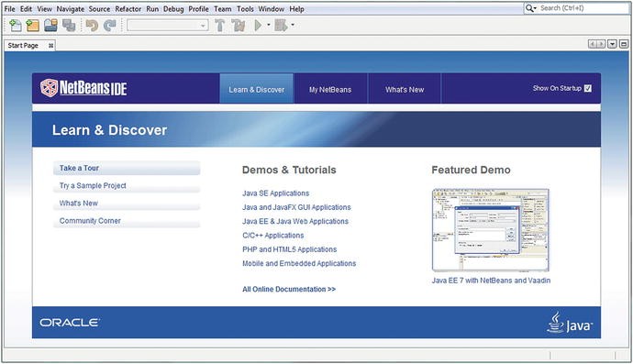Click the Save All toolbar icon
Viewport: 633px width, 364px height.
[69, 26]
